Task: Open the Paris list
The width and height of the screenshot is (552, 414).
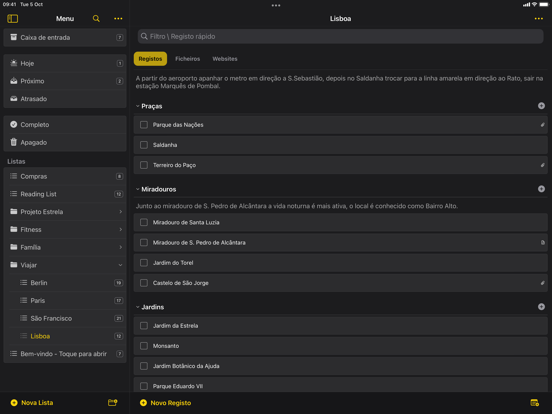Action: 67,300
